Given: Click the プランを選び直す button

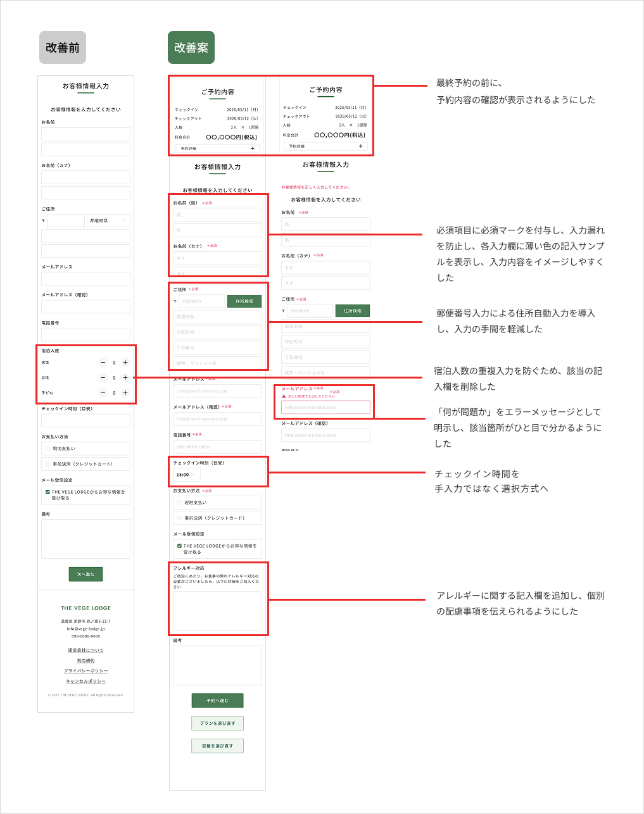Looking at the screenshot, I should pos(217,723).
